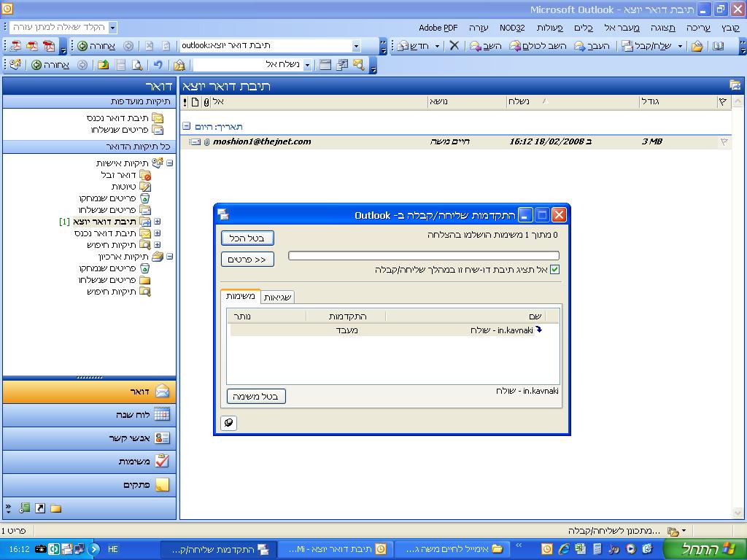Click the folder list icon at navigation bottom
This screenshot has width=747, height=560.
click(55, 508)
